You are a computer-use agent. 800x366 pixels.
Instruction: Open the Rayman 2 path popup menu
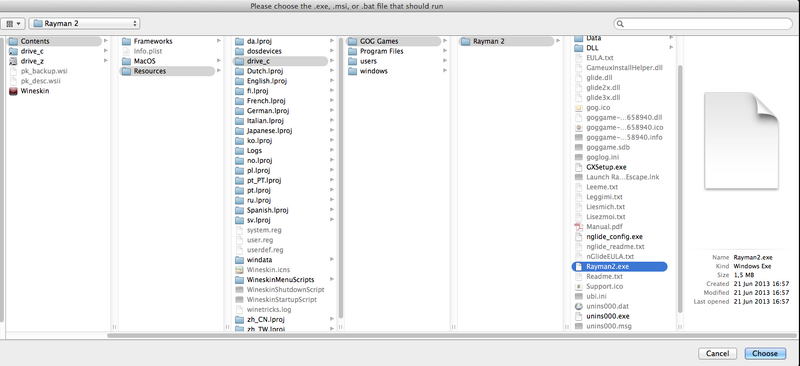pyautogui.click(x=85, y=23)
